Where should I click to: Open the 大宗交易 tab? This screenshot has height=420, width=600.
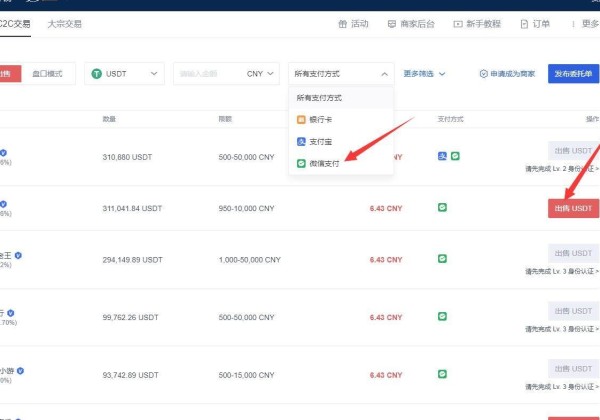coord(65,22)
